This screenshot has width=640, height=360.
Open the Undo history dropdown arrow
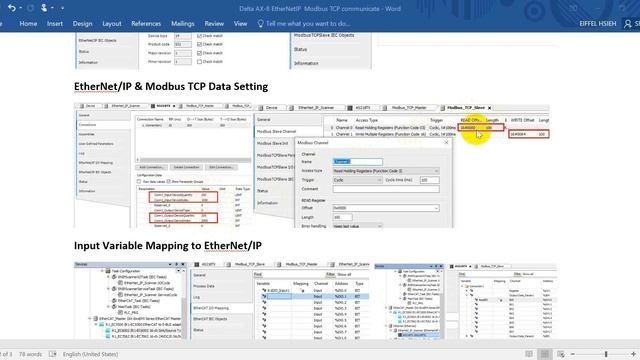click(x=20, y=8)
